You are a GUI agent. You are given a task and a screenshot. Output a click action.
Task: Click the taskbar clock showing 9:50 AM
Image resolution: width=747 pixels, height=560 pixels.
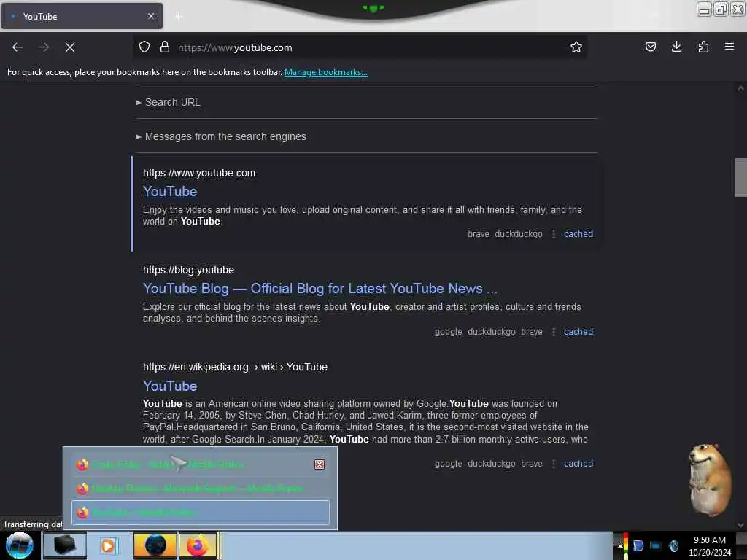click(709, 545)
